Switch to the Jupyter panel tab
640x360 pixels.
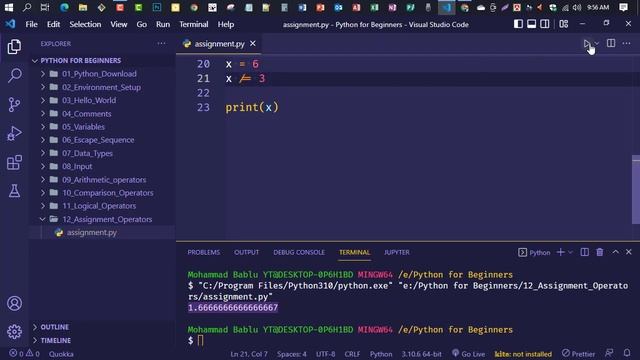(396, 252)
